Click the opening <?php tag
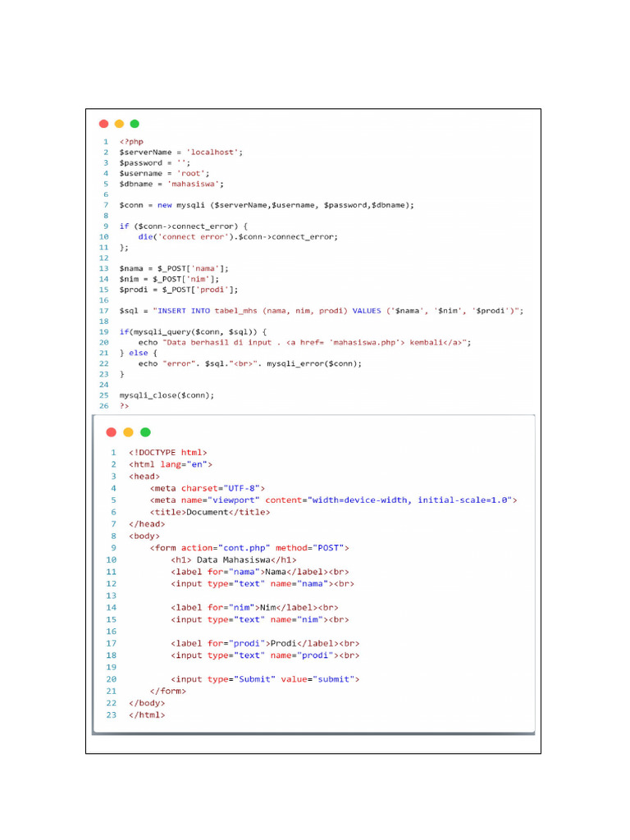Screen dimensions: 630x840 (x=131, y=142)
